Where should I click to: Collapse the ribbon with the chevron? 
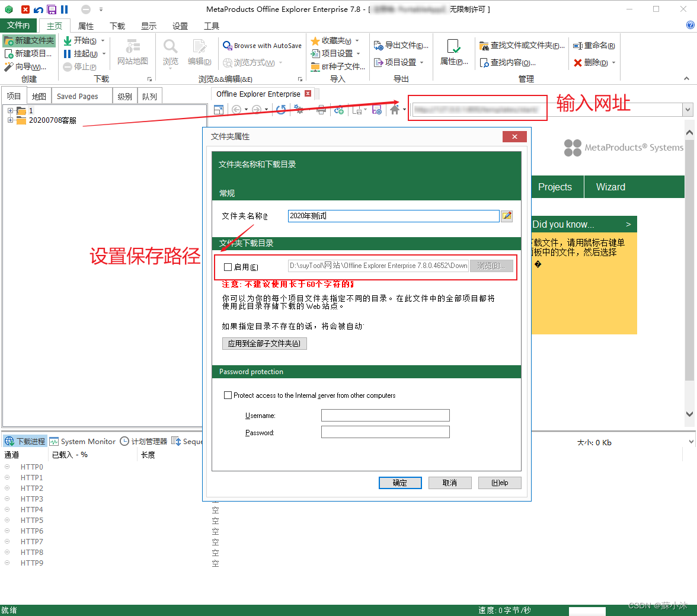(687, 79)
